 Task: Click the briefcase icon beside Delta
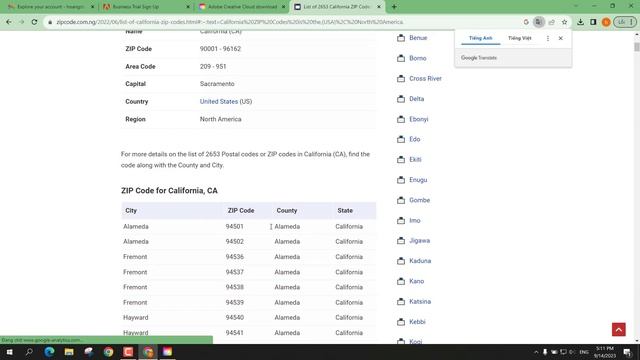[x=401, y=99]
